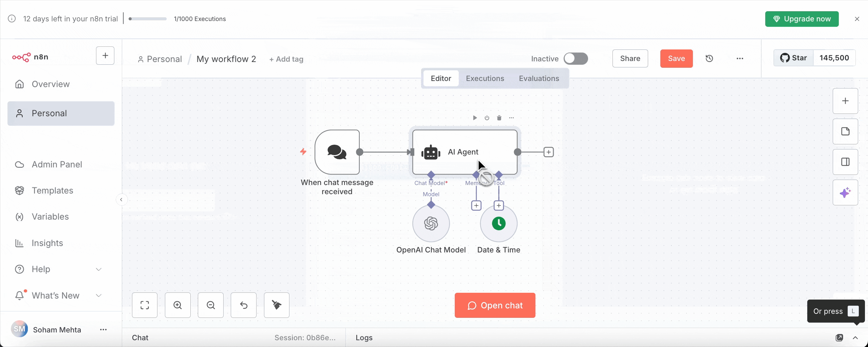Save the workflow

pos(676,58)
